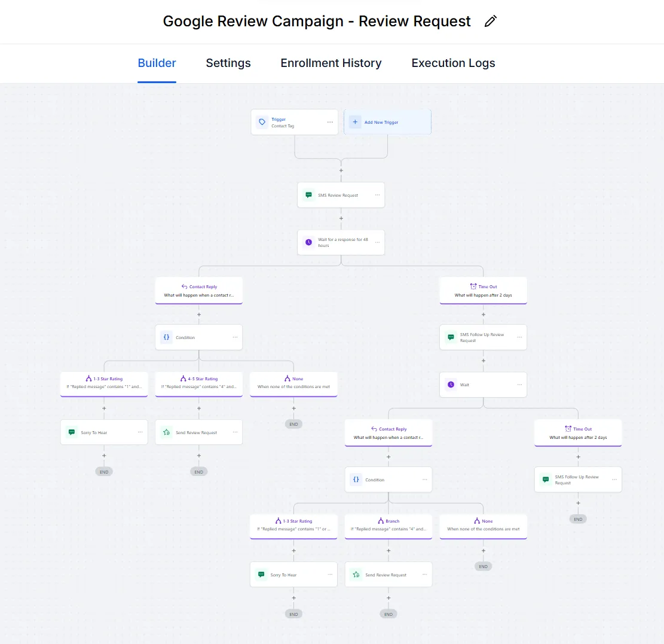The height and width of the screenshot is (644, 664).
Task: Click the SMS Review Request message icon
Action: pyautogui.click(x=308, y=195)
